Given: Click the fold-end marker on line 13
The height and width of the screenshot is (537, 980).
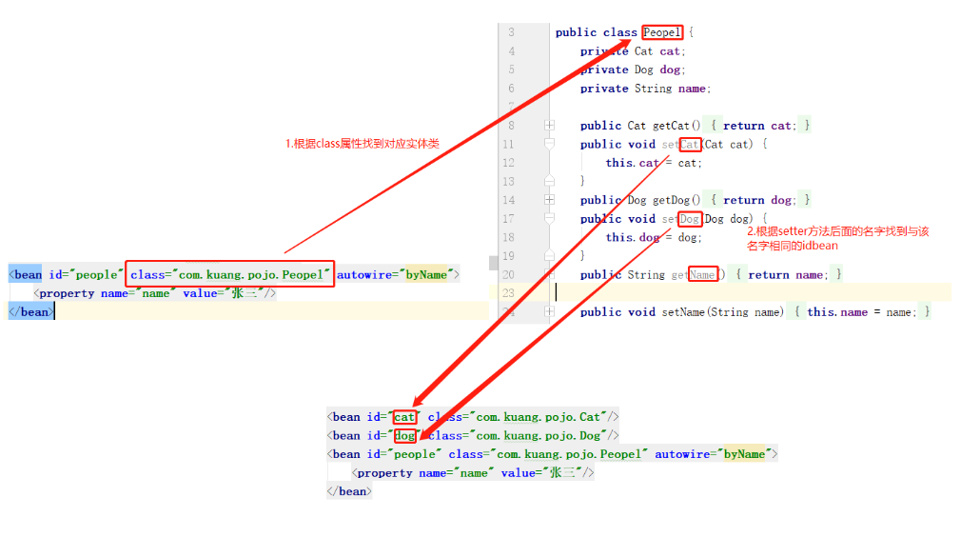Looking at the screenshot, I should [549, 181].
